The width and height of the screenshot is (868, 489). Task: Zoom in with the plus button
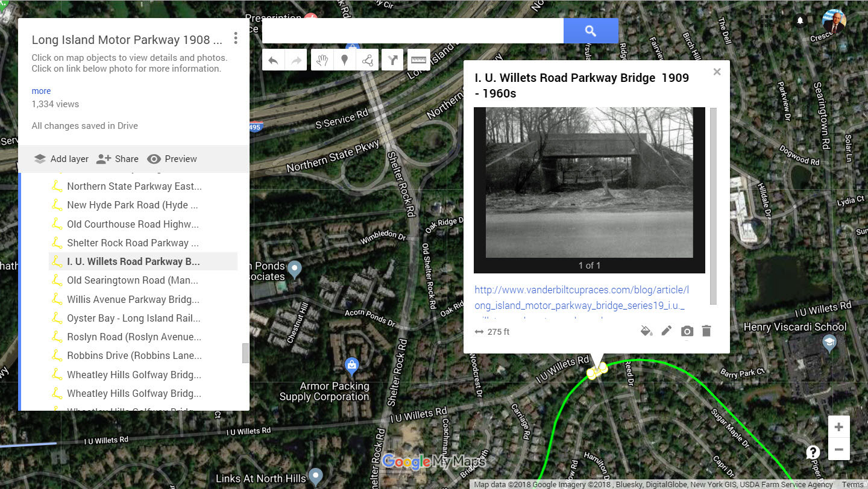[838, 427]
